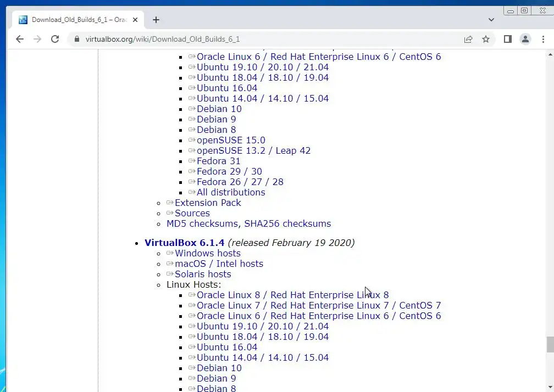
Task: Open openSUSE 13.2 / Leap 42 link
Action: 253,150
